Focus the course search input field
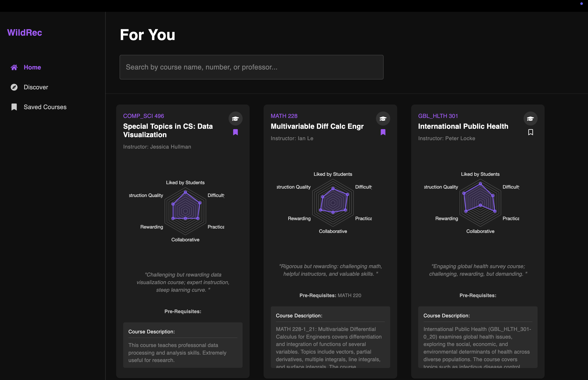Image resolution: width=588 pixels, height=380 pixels. 251,67
